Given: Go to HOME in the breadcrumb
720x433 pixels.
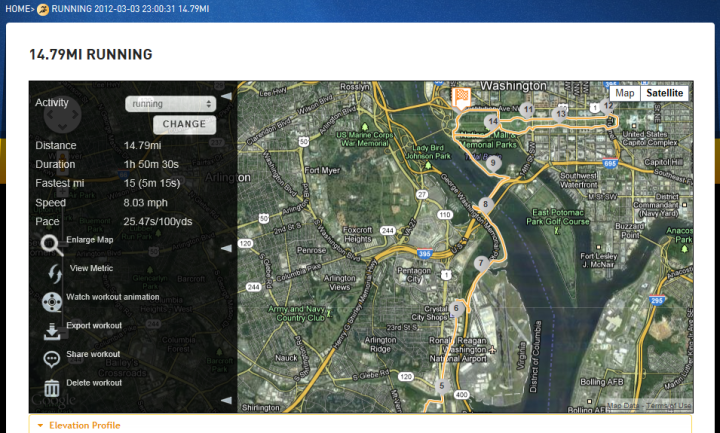Looking at the screenshot, I should click(17, 9).
